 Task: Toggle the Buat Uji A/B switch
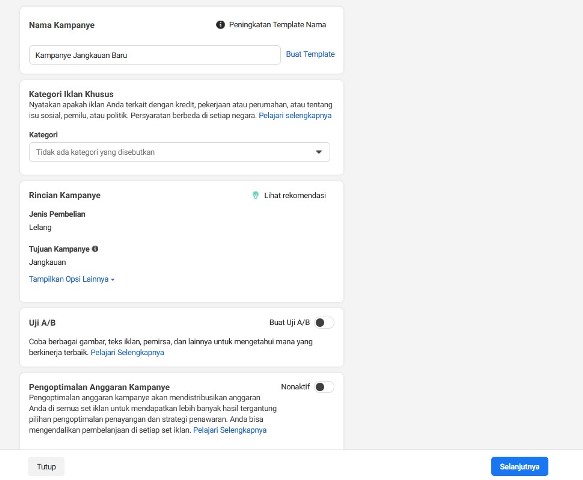click(324, 322)
